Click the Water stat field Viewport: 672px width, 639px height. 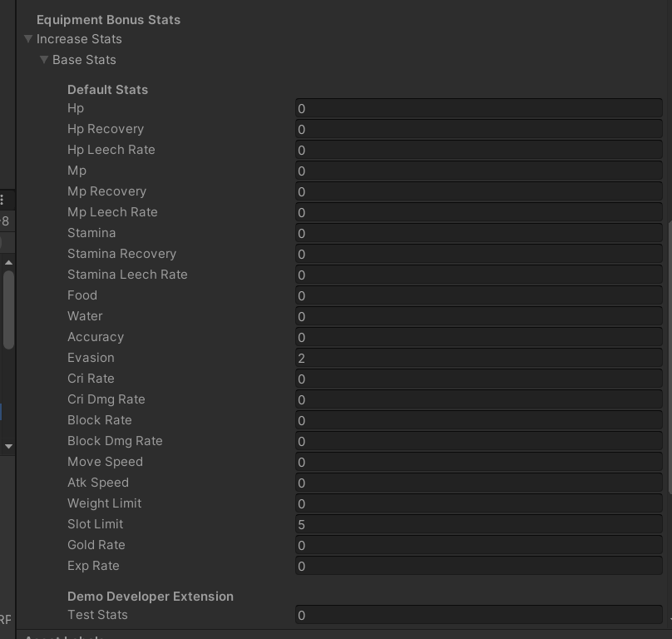[478, 316]
